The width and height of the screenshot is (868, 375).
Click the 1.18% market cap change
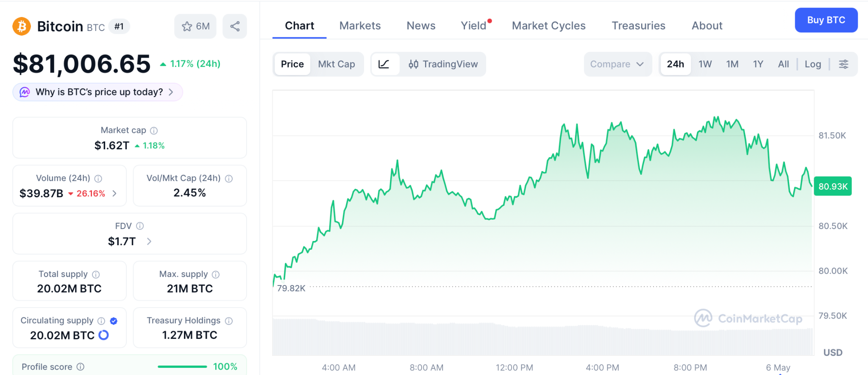[150, 146]
